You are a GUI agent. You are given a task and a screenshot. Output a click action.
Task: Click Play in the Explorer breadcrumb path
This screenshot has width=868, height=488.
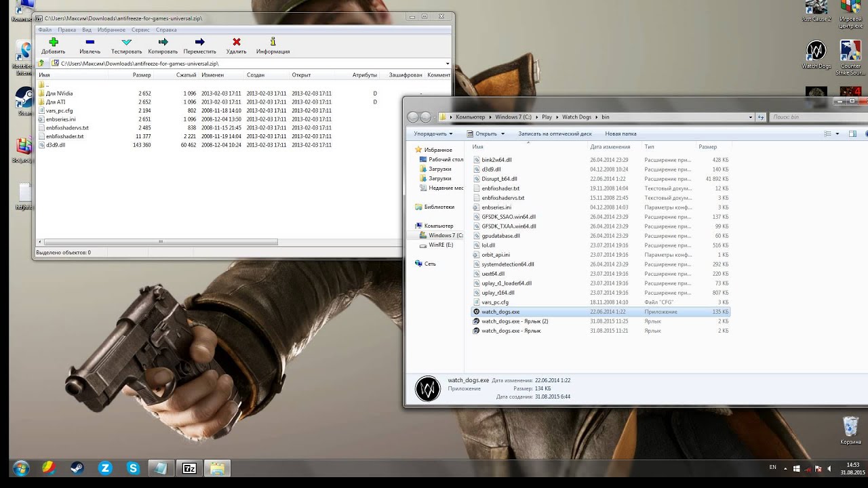[546, 117]
